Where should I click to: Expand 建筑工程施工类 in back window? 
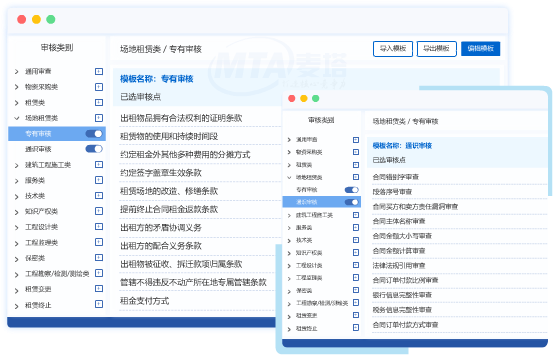16,165
